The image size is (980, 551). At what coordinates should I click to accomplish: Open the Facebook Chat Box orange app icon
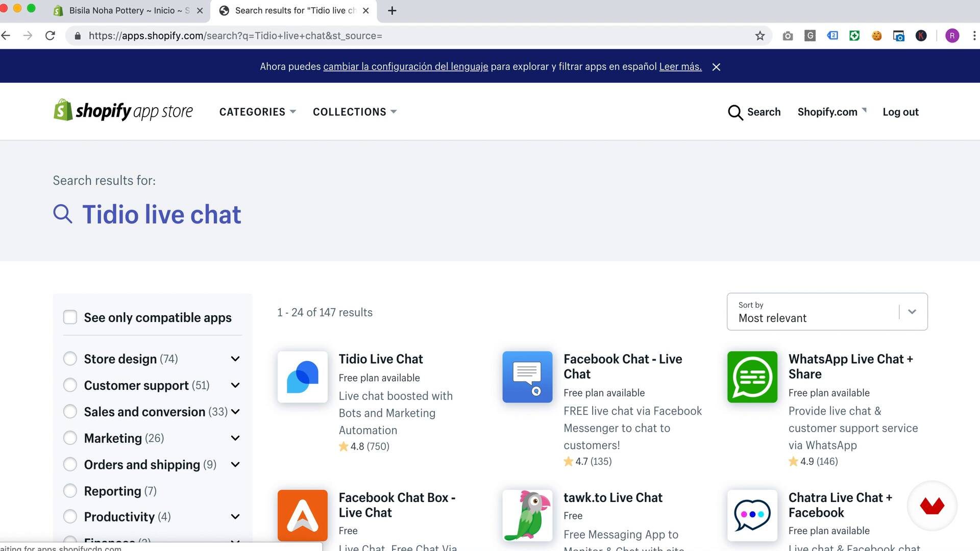coord(303,515)
